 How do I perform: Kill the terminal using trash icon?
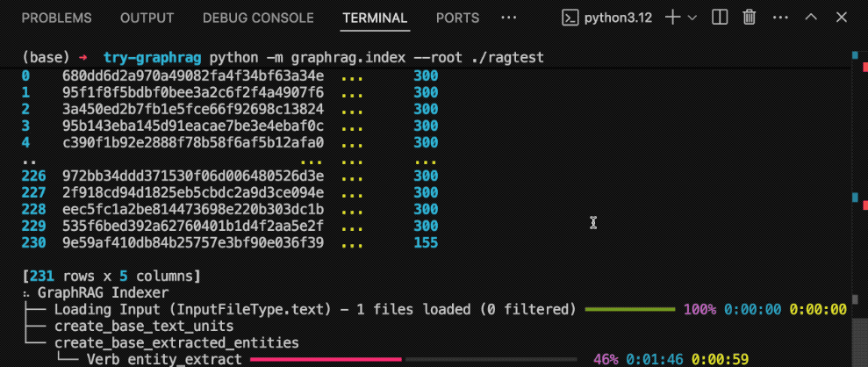(x=750, y=18)
